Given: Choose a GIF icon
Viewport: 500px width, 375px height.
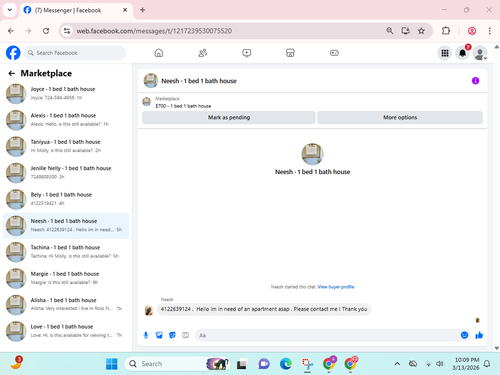Looking at the screenshot, I should point(185,335).
